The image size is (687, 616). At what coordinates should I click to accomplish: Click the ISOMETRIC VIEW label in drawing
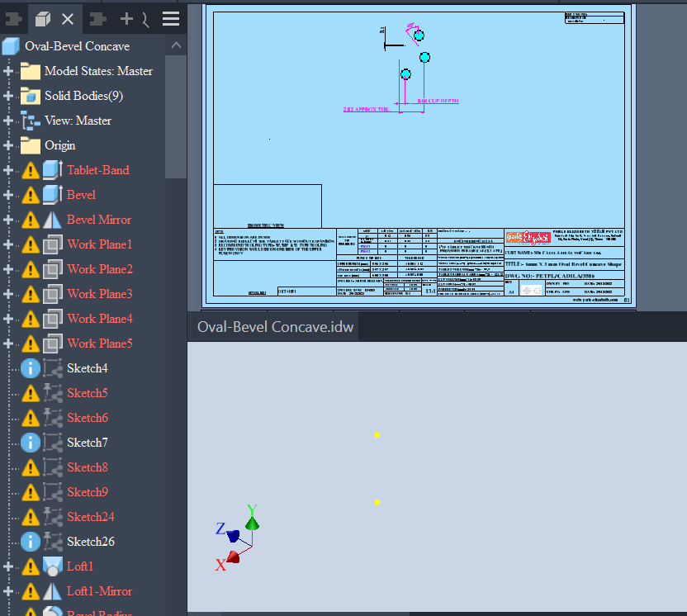tap(266, 225)
